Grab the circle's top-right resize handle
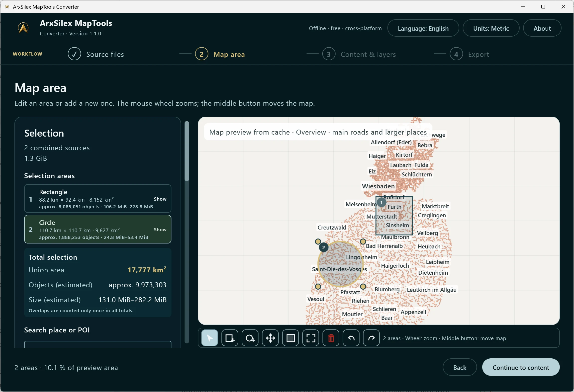The height and width of the screenshot is (392, 574). point(363,241)
